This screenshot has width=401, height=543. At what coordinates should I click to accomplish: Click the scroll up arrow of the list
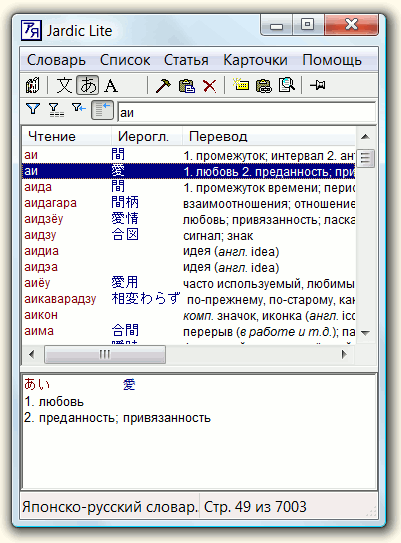[365, 137]
